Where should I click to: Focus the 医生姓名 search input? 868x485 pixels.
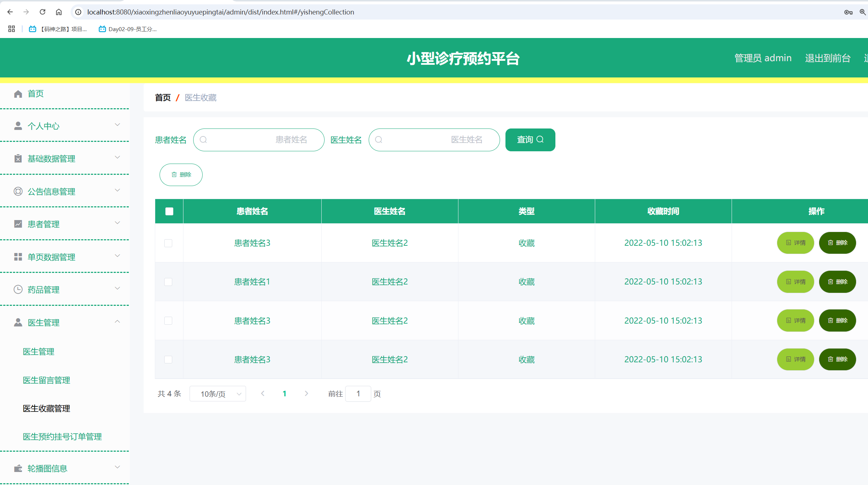(x=434, y=140)
